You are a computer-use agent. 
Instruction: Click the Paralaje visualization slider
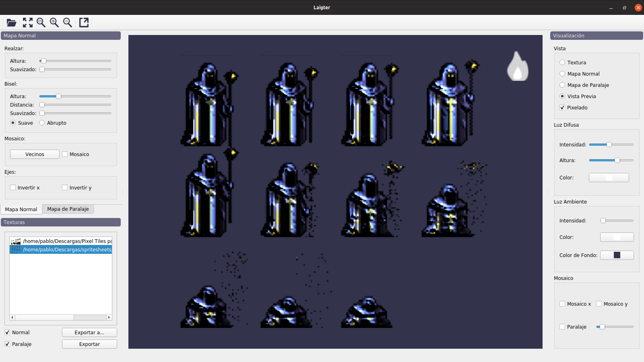tap(615, 327)
